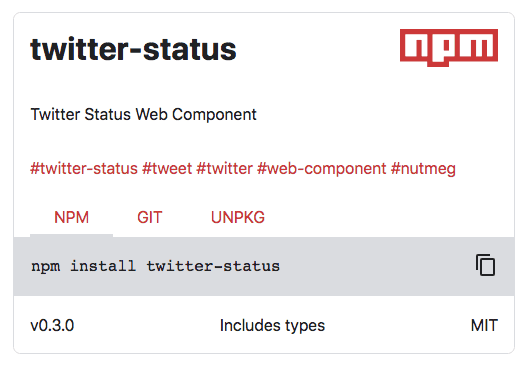
Task: Select the UNPKG tab
Action: click(x=238, y=217)
